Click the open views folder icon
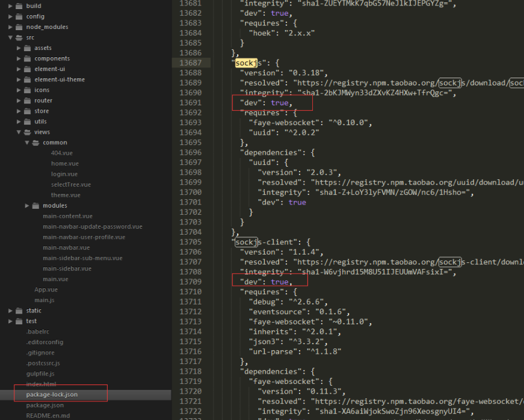524x420 pixels. point(28,132)
